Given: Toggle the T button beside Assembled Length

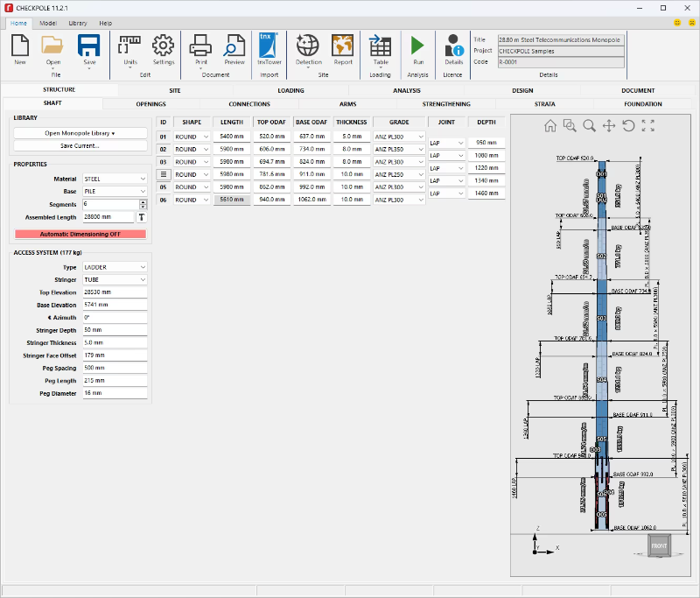Looking at the screenshot, I should click(x=142, y=216).
